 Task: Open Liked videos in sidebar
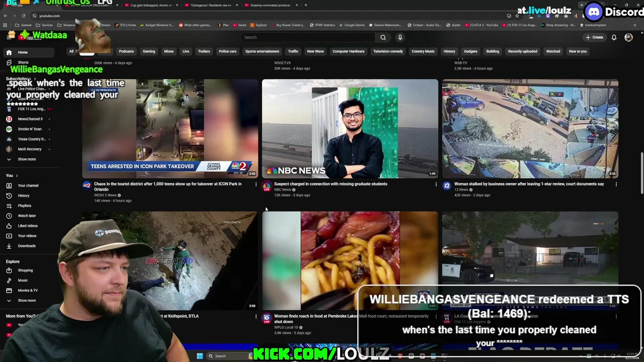[x=28, y=226]
